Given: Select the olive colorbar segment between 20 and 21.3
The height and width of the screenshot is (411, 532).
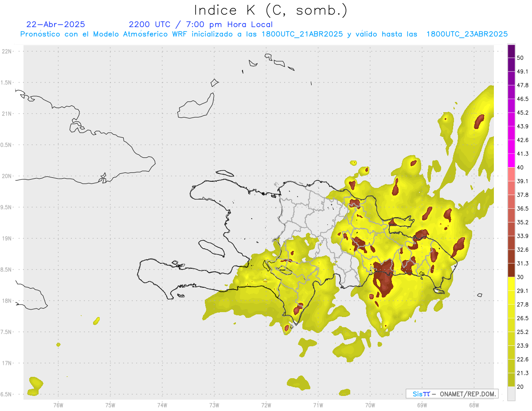Looking at the screenshot, I should click(x=511, y=380).
